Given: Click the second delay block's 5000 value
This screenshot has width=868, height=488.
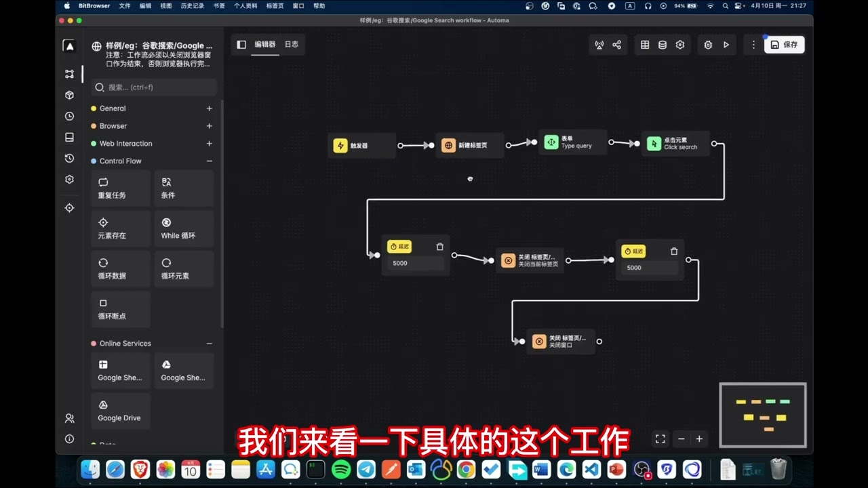Looking at the screenshot, I should tap(650, 268).
